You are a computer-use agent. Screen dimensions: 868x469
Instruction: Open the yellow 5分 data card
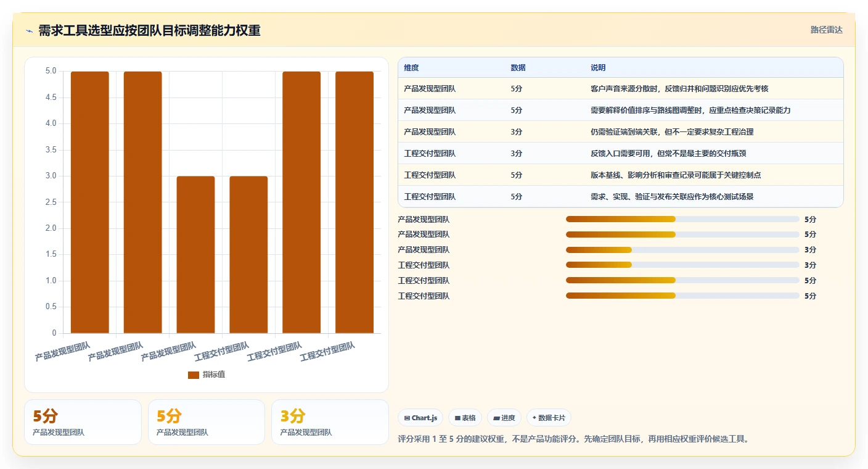207,422
